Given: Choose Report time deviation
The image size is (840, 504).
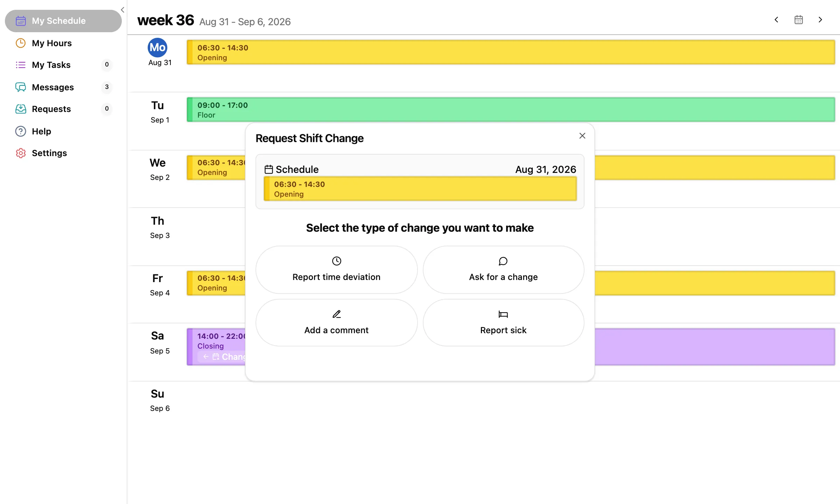Looking at the screenshot, I should pos(336,269).
